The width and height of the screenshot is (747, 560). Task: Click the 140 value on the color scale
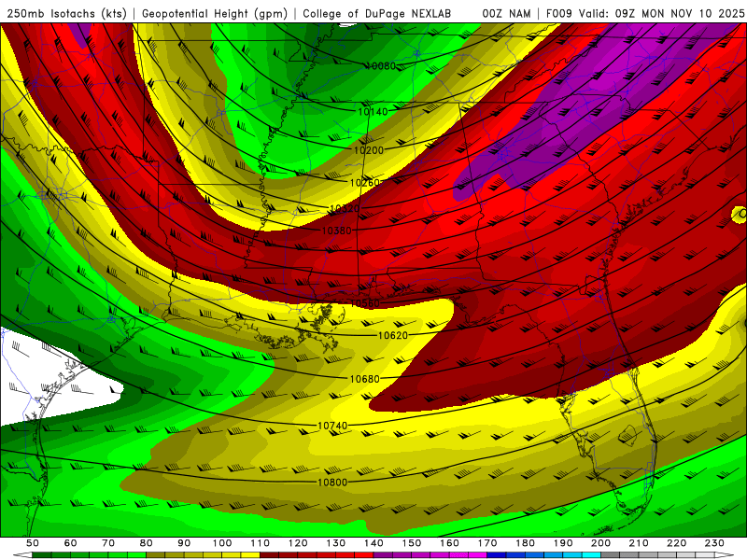click(374, 543)
